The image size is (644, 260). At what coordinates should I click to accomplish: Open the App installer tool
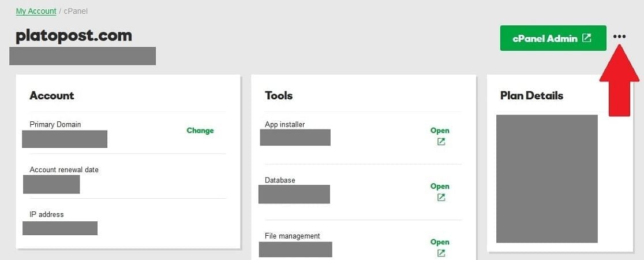click(x=440, y=131)
